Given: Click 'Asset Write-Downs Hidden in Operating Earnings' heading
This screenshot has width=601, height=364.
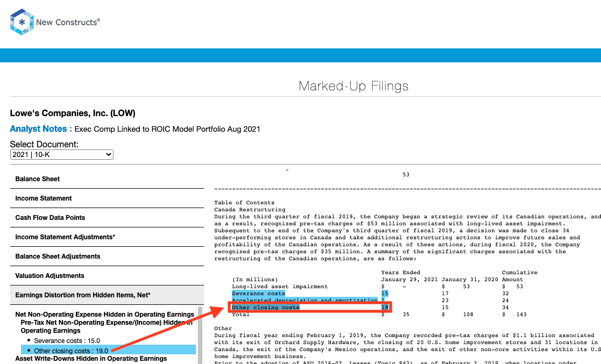Looking at the screenshot, I should click(x=91, y=359).
